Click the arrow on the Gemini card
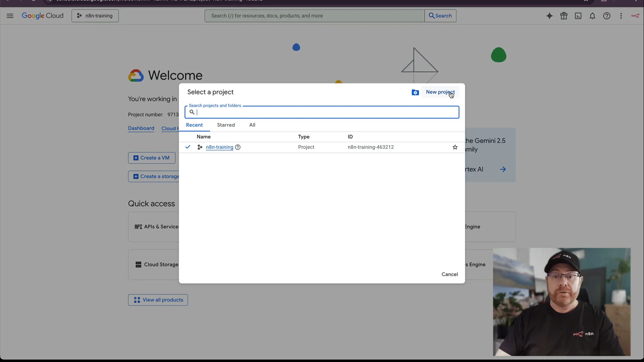Image resolution: width=644 pixels, height=362 pixels. click(503, 169)
